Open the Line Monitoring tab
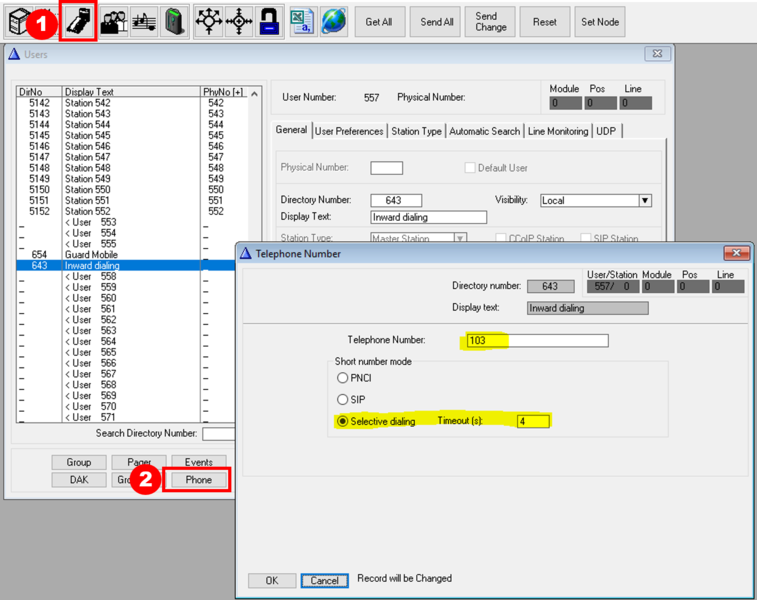This screenshot has width=757, height=600. (558, 131)
